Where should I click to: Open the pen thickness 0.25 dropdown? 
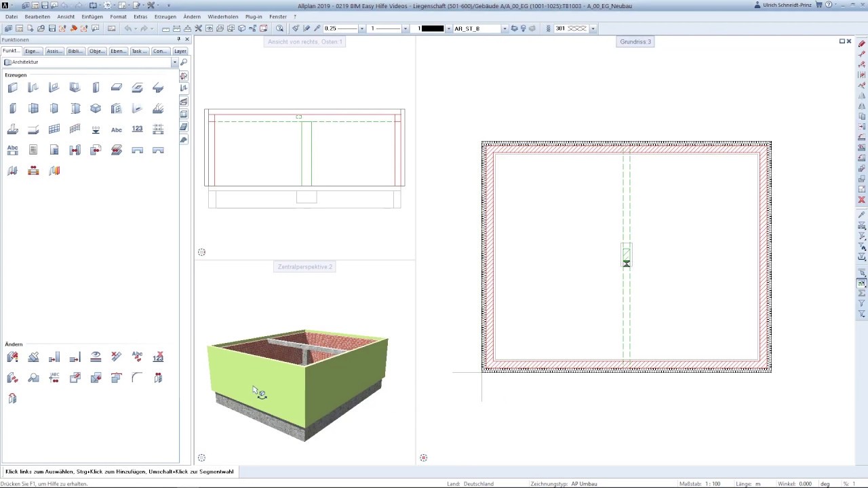[361, 28]
